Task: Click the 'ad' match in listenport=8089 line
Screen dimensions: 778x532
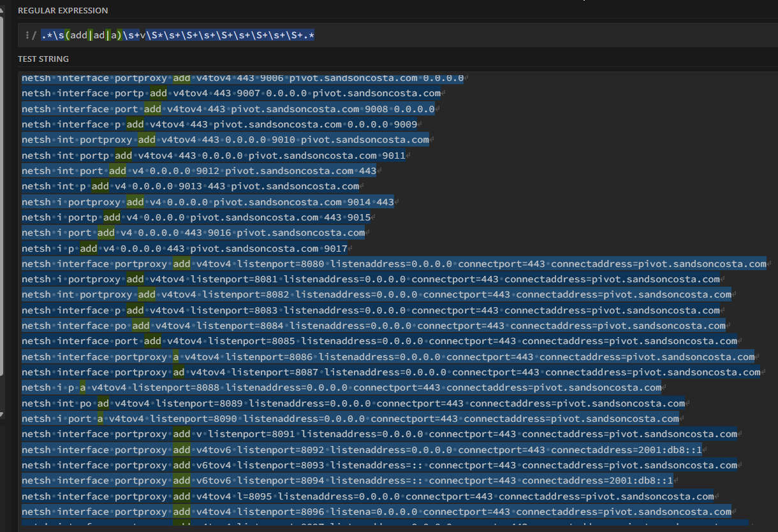Action: [103, 403]
